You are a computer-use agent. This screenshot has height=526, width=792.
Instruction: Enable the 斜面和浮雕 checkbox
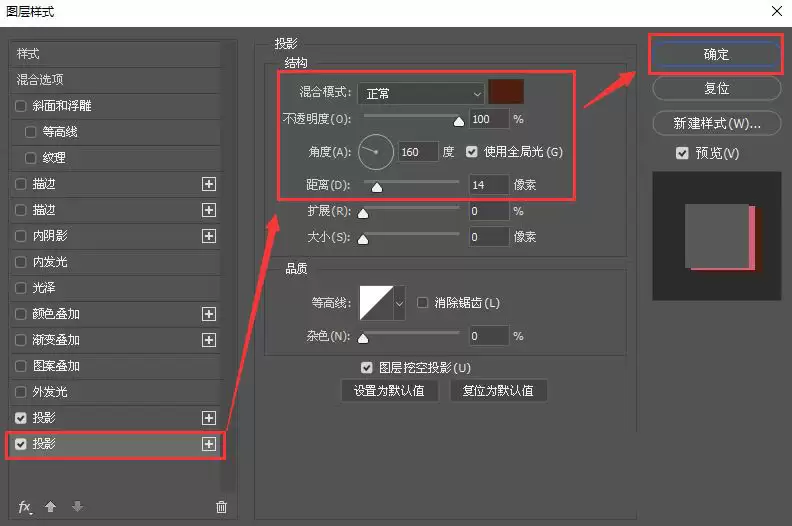(21, 106)
